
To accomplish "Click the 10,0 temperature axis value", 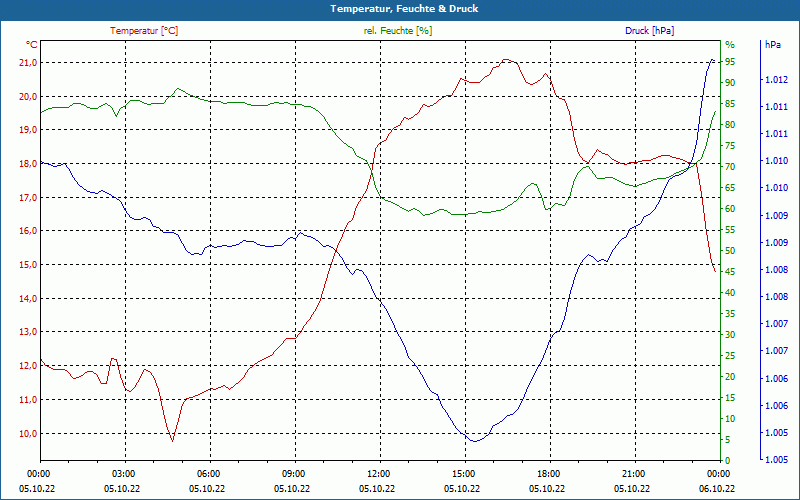I will (x=29, y=434).
